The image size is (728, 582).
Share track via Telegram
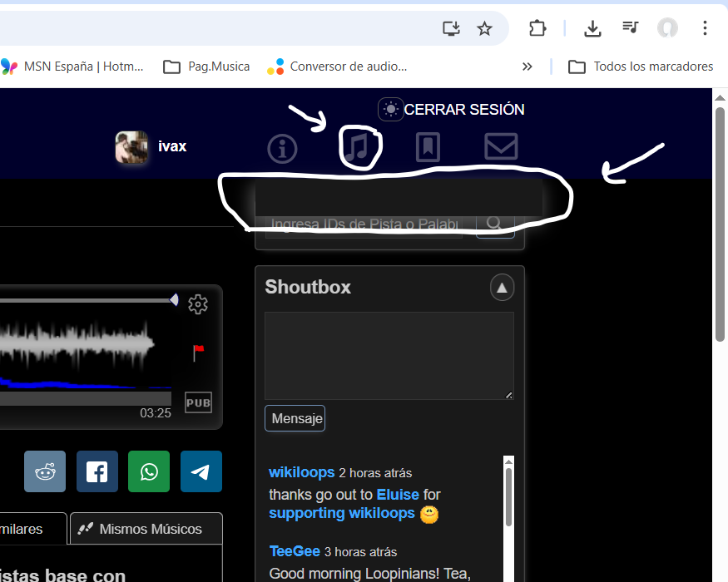pos(201,471)
